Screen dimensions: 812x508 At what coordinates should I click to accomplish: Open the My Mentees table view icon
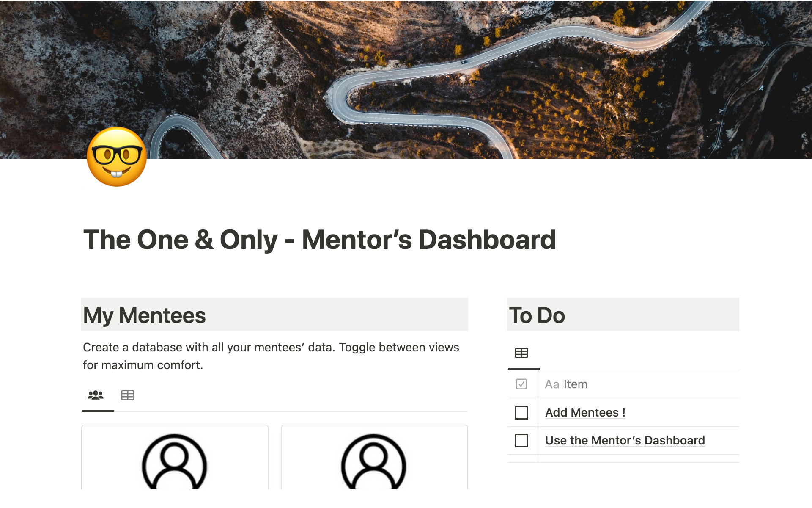pos(127,395)
